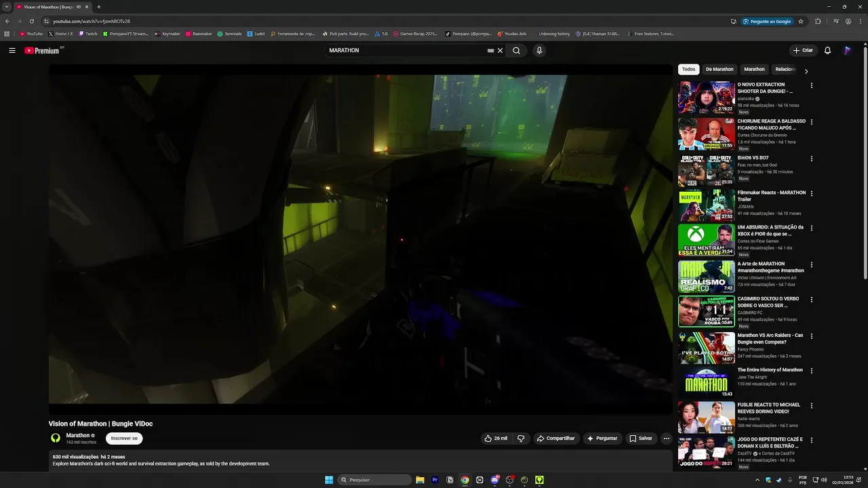Image resolution: width=868 pixels, height=488 pixels.
Task: Open FUSLIE REACTS TO MICHAEL REEVES title
Action: point(769,408)
